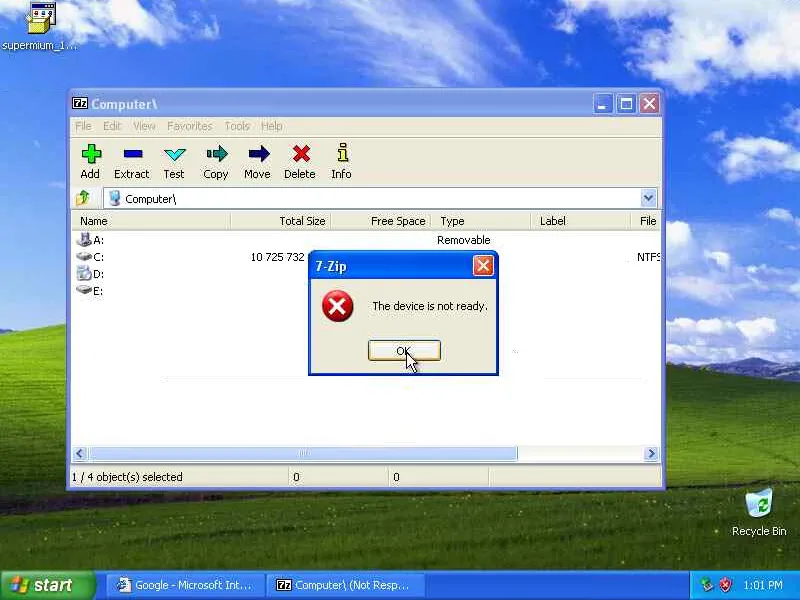Open the Recycle Bin icon

click(759, 512)
